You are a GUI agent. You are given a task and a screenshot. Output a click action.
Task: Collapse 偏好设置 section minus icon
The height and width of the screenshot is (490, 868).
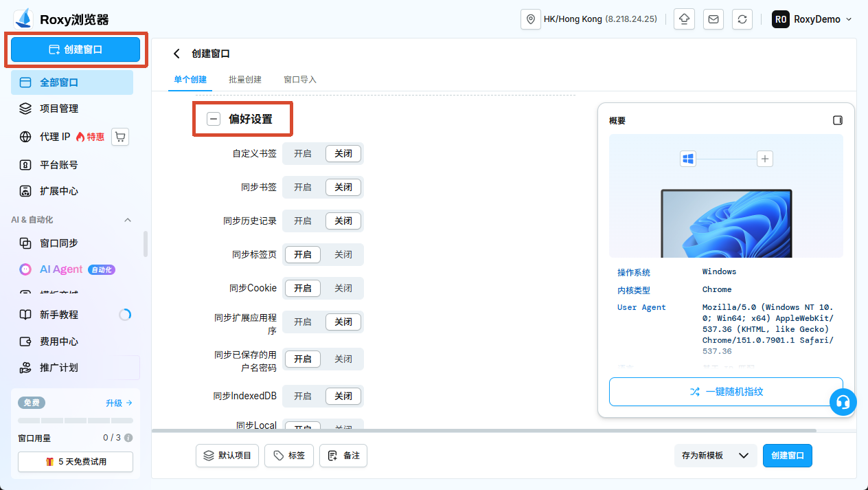point(214,119)
